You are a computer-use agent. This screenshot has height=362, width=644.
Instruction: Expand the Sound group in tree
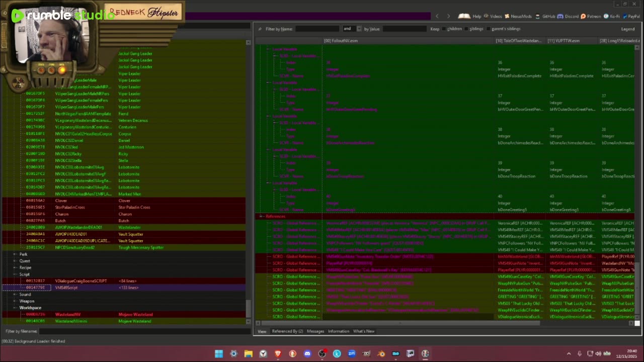pos(15,294)
